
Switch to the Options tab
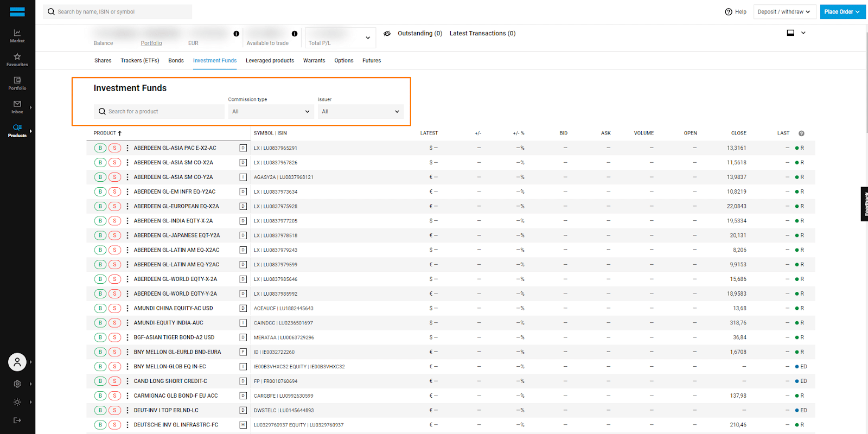pyautogui.click(x=344, y=61)
